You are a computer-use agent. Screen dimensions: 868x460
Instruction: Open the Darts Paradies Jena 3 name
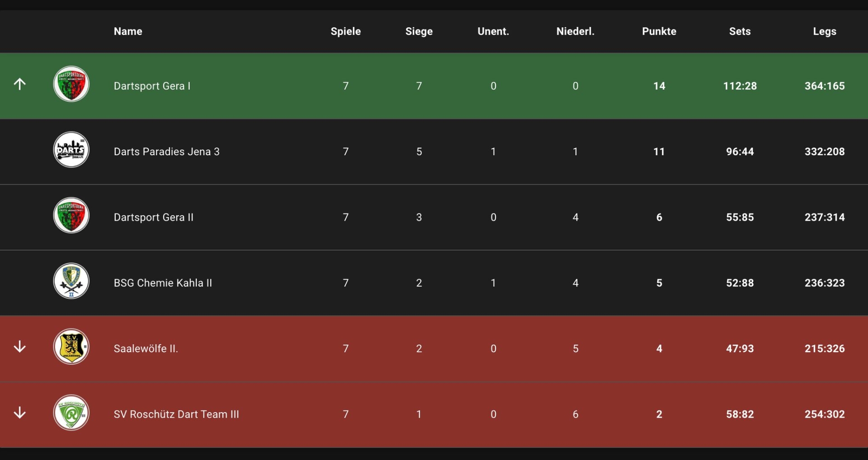[166, 152]
